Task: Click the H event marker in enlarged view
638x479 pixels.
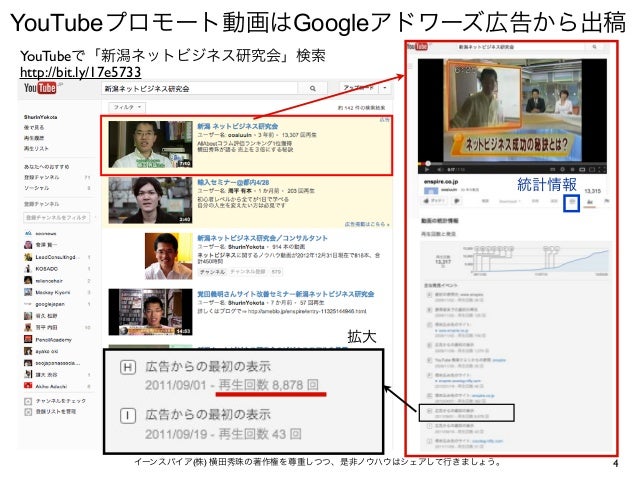Action: pos(127,367)
